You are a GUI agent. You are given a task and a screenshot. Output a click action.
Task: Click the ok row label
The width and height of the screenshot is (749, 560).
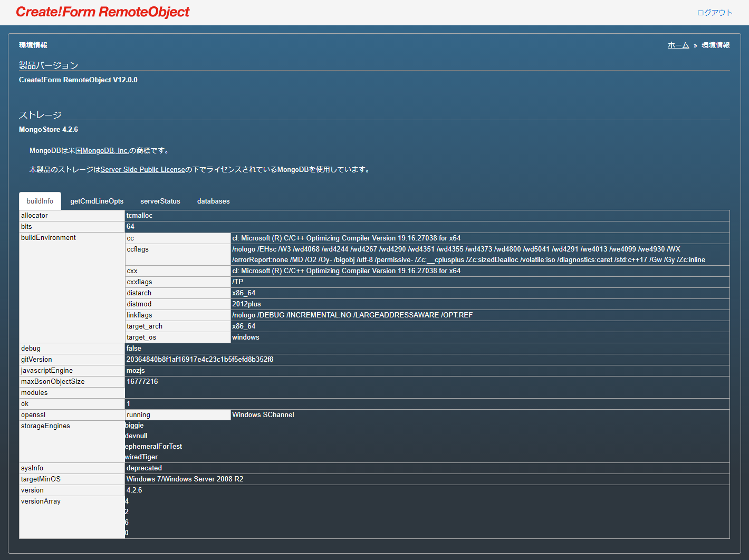72,404
